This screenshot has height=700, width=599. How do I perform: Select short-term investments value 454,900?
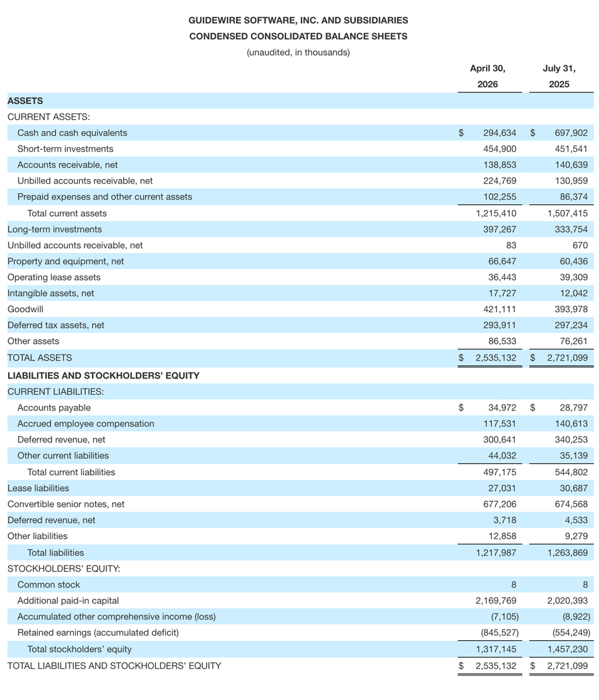(499, 149)
